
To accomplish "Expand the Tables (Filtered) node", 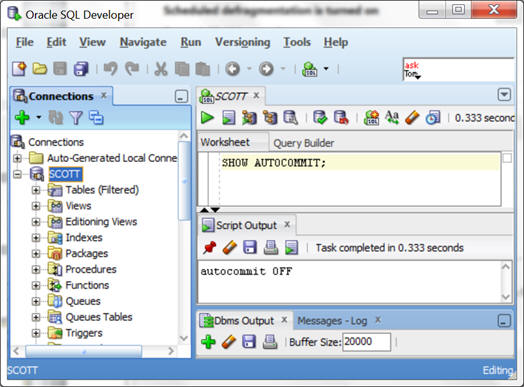I will pos(36,190).
